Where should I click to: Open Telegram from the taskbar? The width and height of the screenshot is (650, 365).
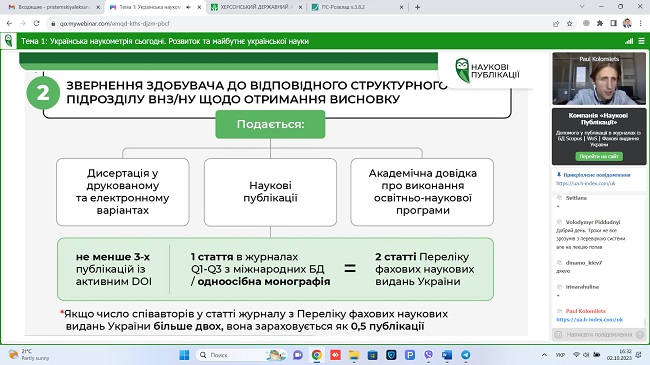pyautogui.click(x=466, y=355)
